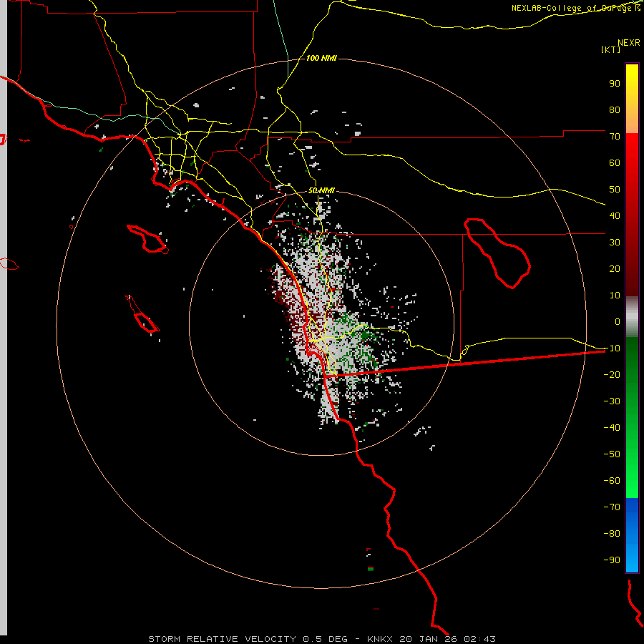This screenshot has width=644, height=644.
Task: Click the negative 30 scale label
Action: pos(612,401)
